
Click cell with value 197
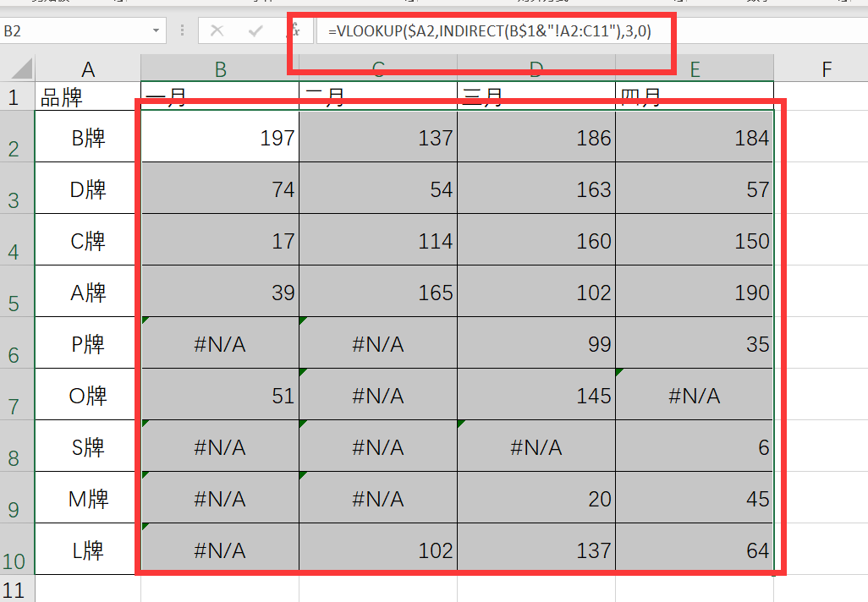pyautogui.click(x=220, y=137)
